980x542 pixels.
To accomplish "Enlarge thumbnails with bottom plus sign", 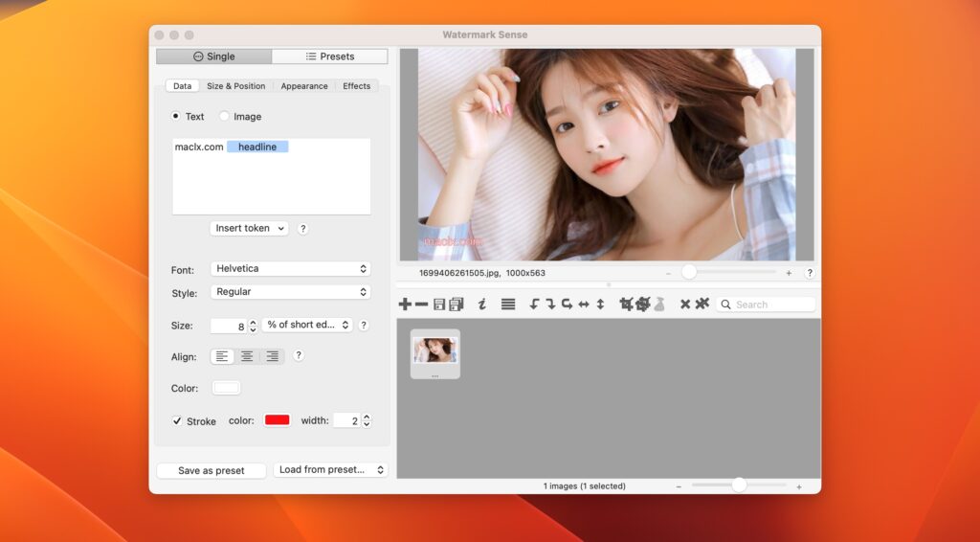I will point(799,487).
